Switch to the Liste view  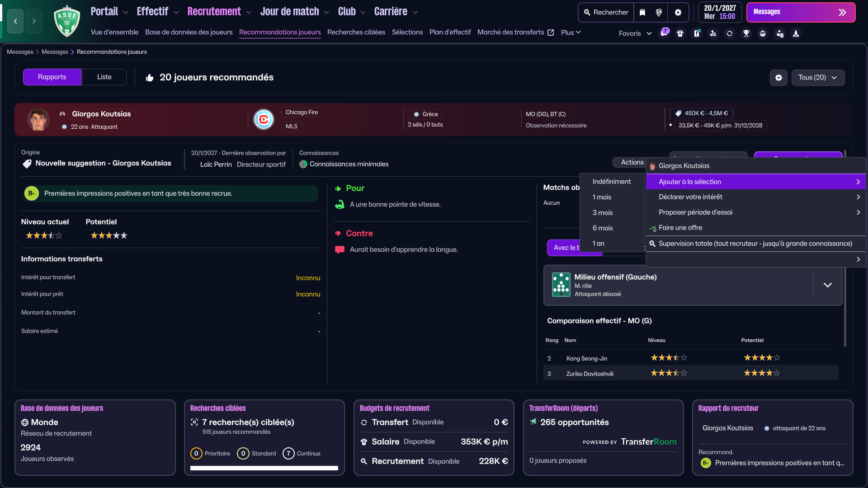coord(104,77)
